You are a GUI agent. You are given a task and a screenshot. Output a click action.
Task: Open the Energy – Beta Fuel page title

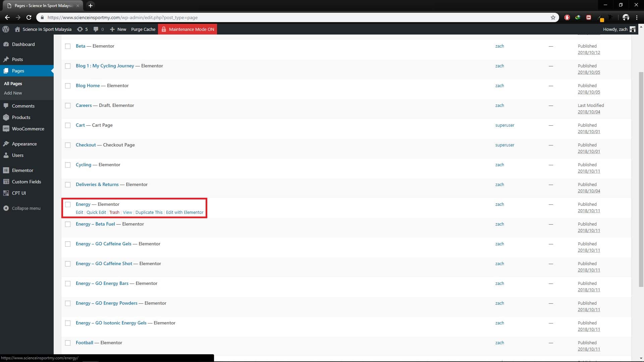(x=95, y=224)
